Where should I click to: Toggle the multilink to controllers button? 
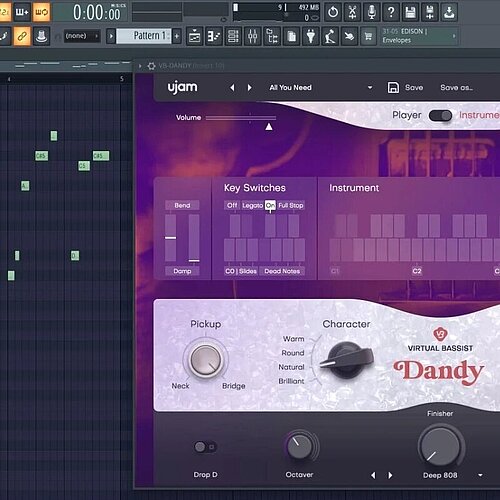point(22,36)
